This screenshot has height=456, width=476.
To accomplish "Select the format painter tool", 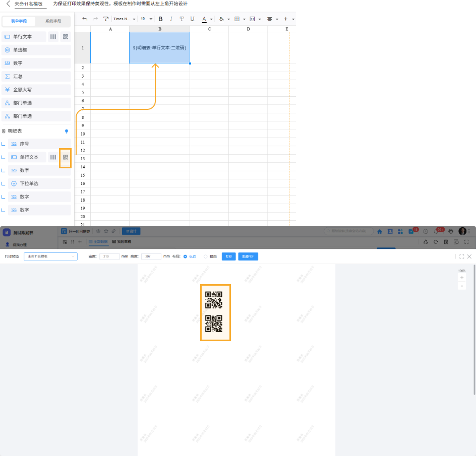I will pos(105,19).
